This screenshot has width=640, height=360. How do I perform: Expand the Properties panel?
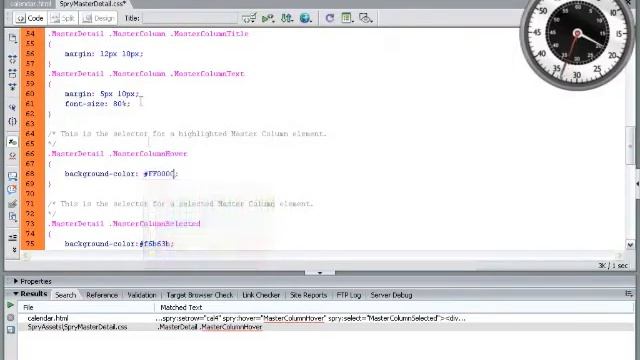pyautogui.click(x=16, y=281)
